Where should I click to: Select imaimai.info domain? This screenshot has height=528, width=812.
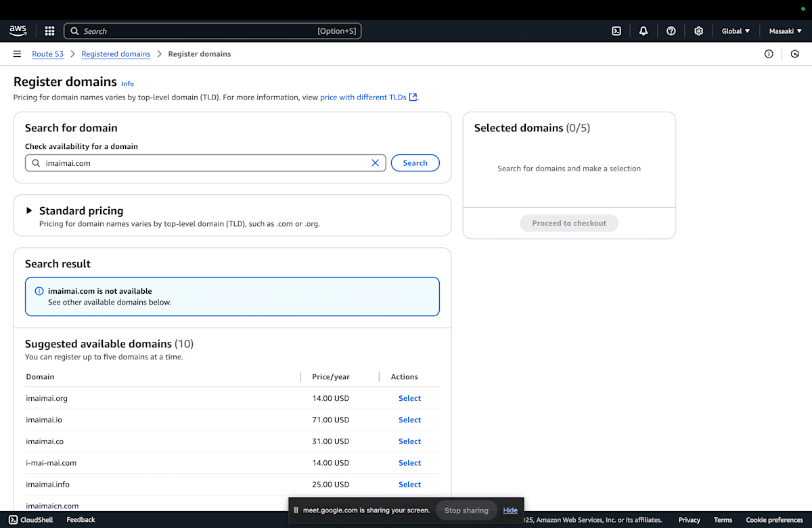[409, 485]
